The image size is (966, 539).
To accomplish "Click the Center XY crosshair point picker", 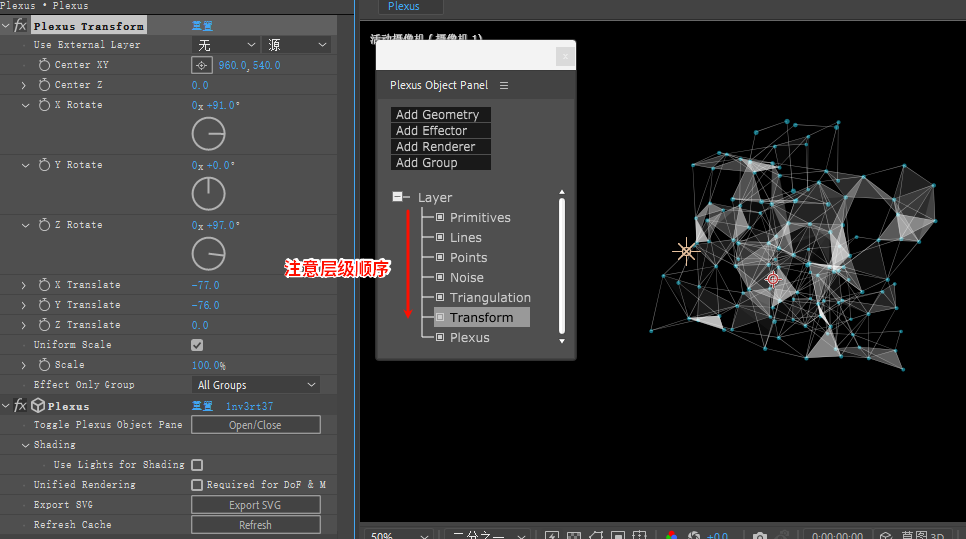I will tap(201, 65).
